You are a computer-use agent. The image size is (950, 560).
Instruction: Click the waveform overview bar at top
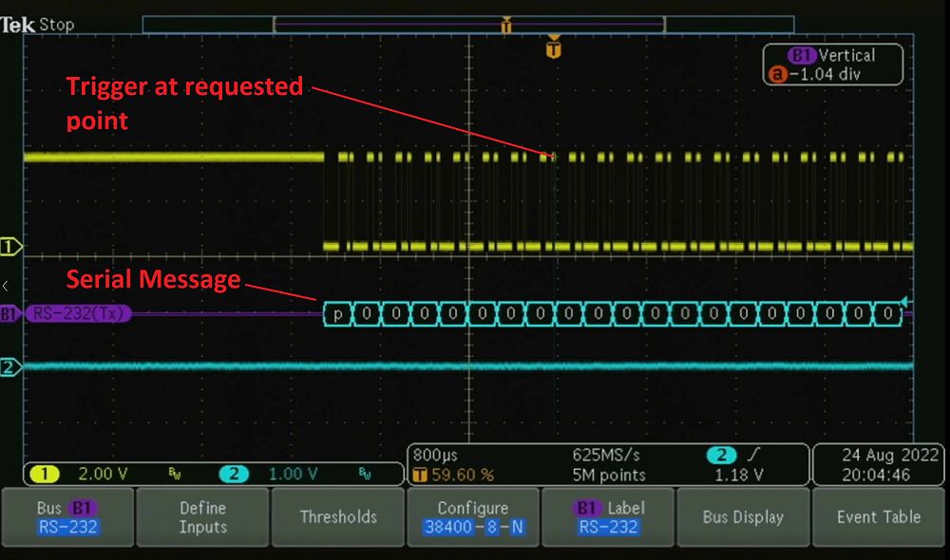pos(467,25)
